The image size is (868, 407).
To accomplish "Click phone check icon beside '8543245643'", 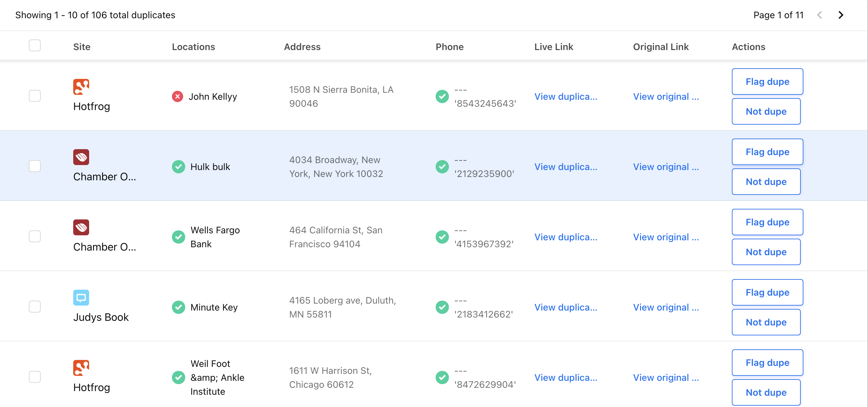I will [442, 96].
